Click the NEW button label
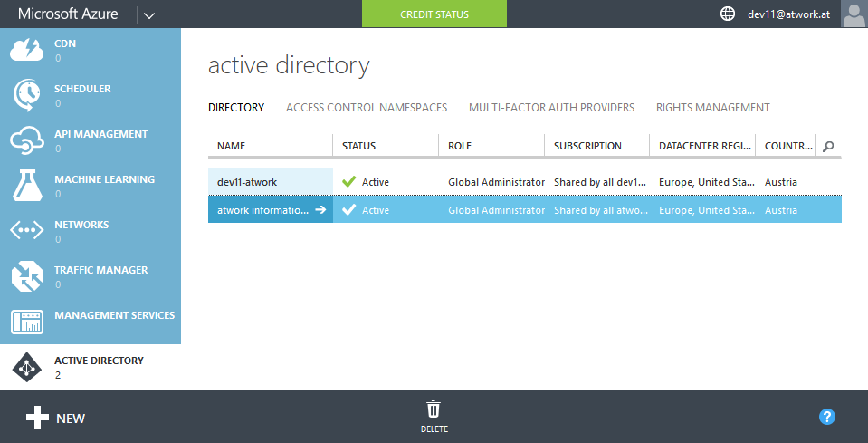This screenshot has height=443, width=868. coord(71,418)
